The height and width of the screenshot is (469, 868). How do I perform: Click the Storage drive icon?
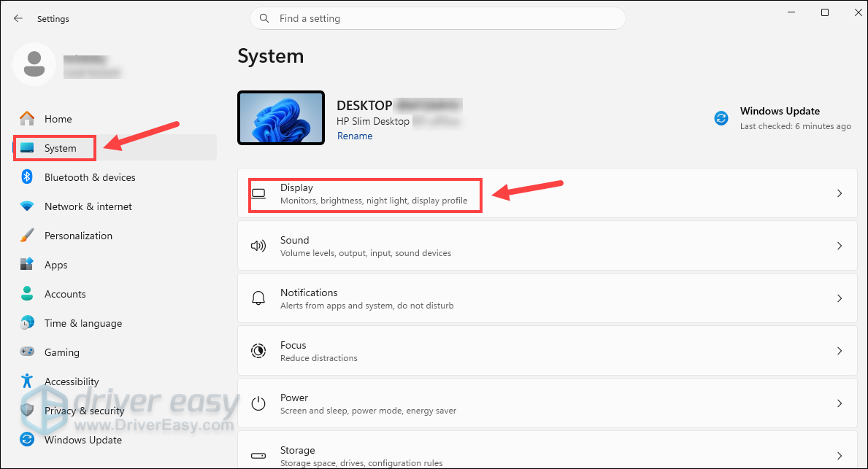point(258,456)
